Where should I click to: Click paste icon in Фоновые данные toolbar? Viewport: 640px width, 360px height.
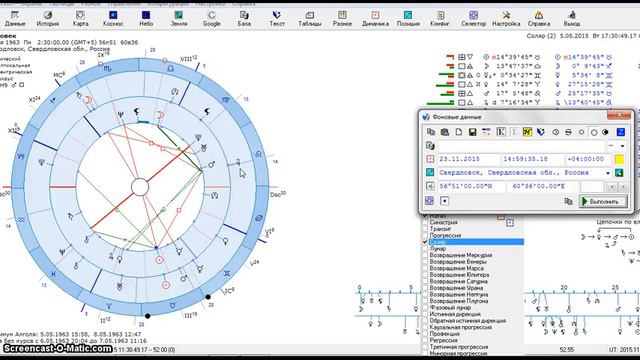445,132
